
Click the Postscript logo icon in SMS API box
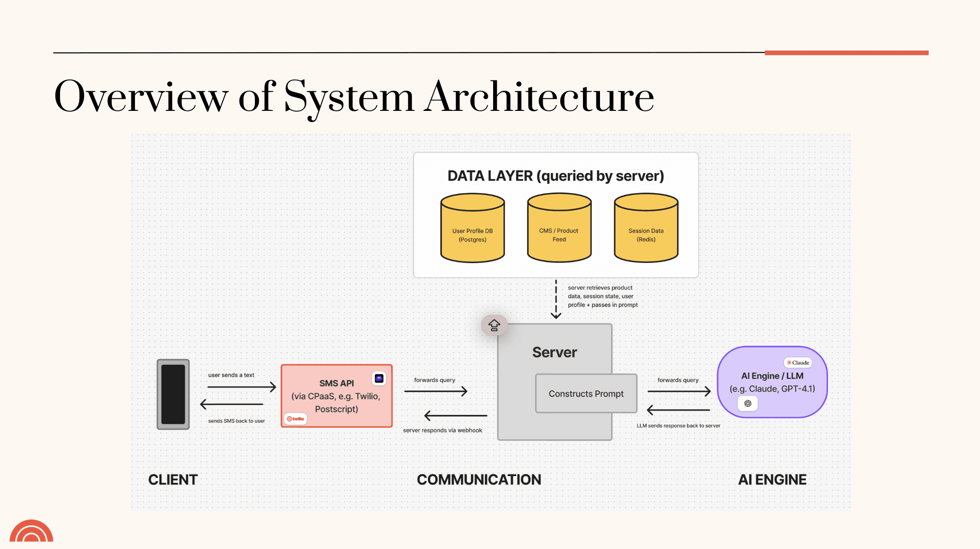379,379
